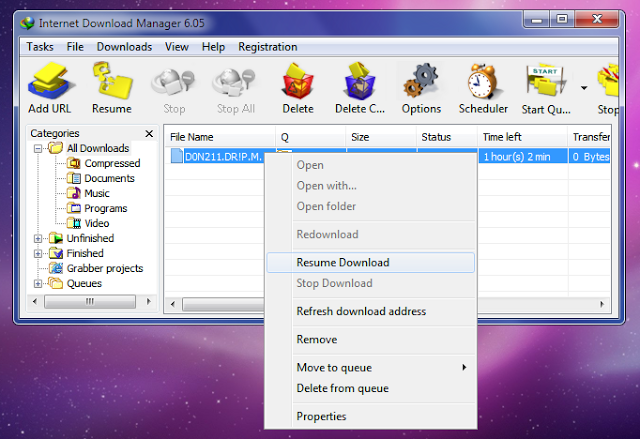The image size is (640, 439).
Task: Open the Downloads menu
Action: (x=124, y=47)
